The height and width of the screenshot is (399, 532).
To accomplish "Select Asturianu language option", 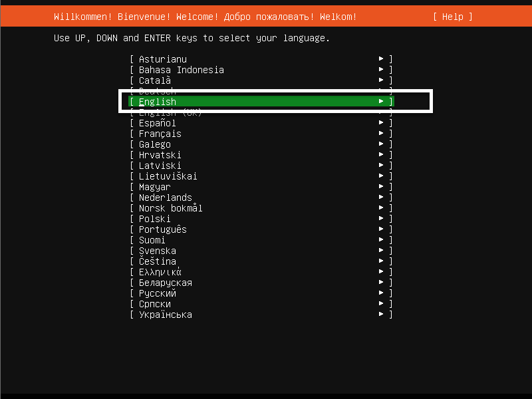I will coord(261,59).
